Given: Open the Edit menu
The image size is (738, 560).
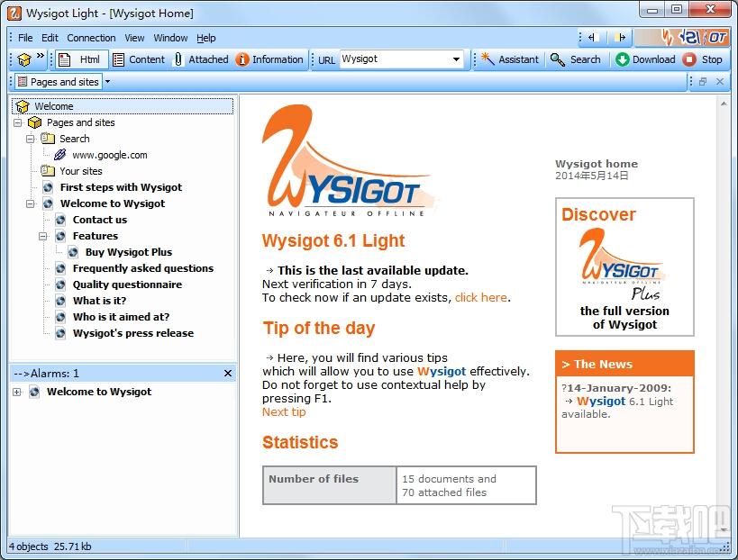Looking at the screenshot, I should click(50, 38).
